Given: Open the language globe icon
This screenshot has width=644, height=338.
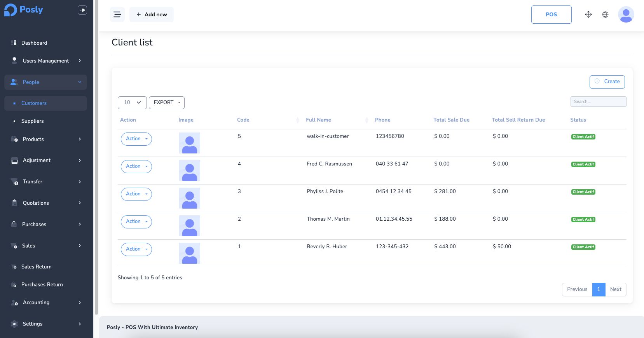Looking at the screenshot, I should click(x=605, y=15).
